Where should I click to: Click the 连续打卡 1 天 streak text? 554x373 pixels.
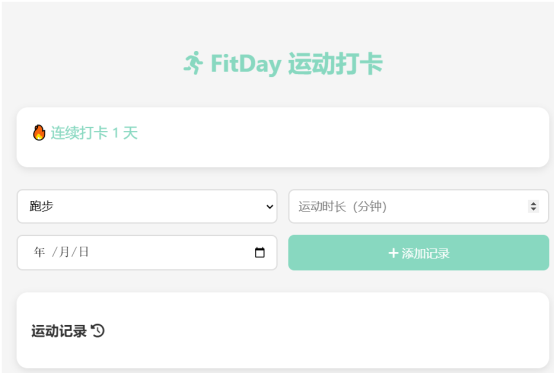[94, 133]
